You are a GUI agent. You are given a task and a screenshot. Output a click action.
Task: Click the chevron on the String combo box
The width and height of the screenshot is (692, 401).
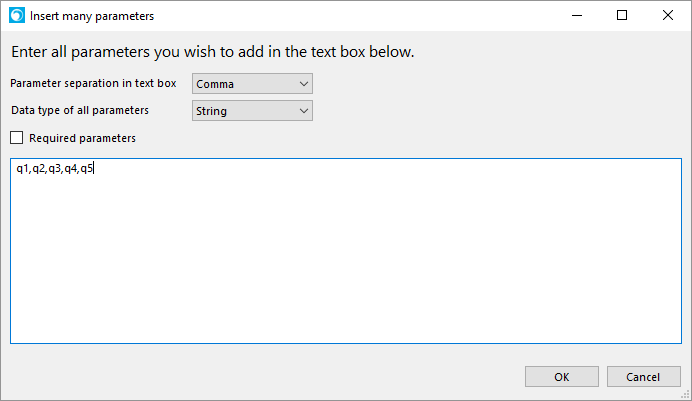point(304,111)
